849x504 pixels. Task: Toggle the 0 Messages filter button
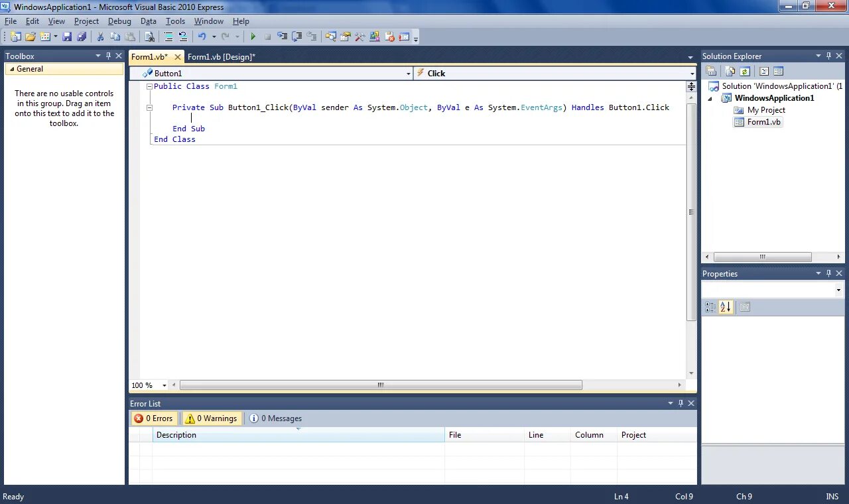pos(275,418)
